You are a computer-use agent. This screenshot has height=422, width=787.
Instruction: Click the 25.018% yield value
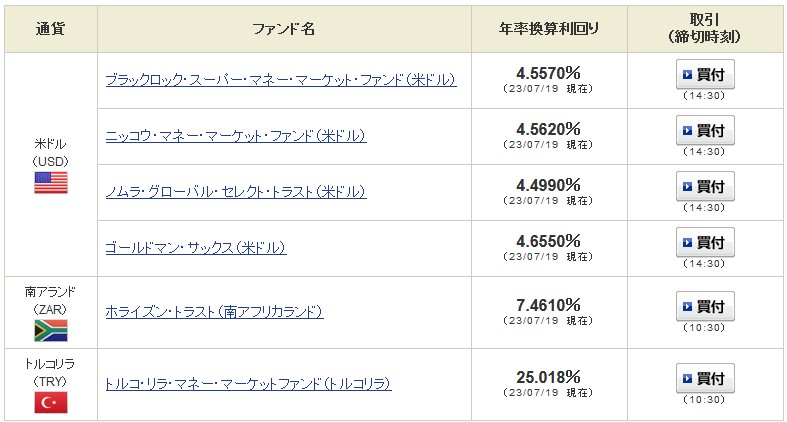tap(549, 377)
